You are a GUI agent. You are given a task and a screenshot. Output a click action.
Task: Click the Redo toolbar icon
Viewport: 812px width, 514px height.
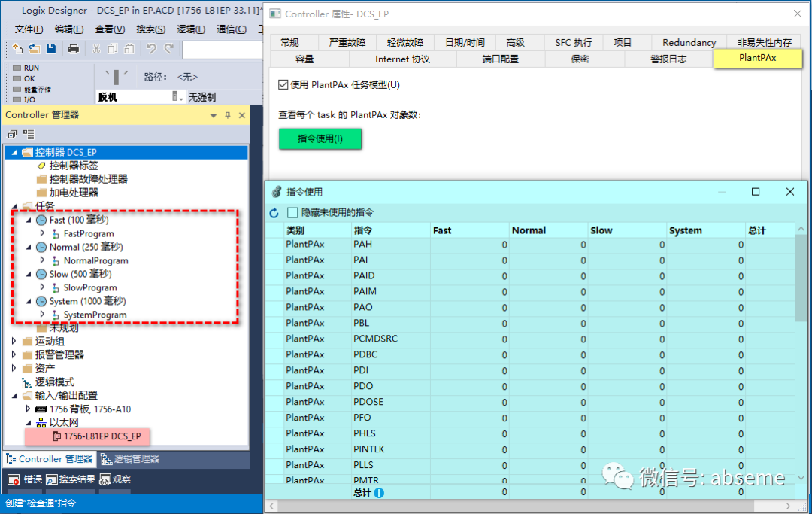click(x=169, y=49)
